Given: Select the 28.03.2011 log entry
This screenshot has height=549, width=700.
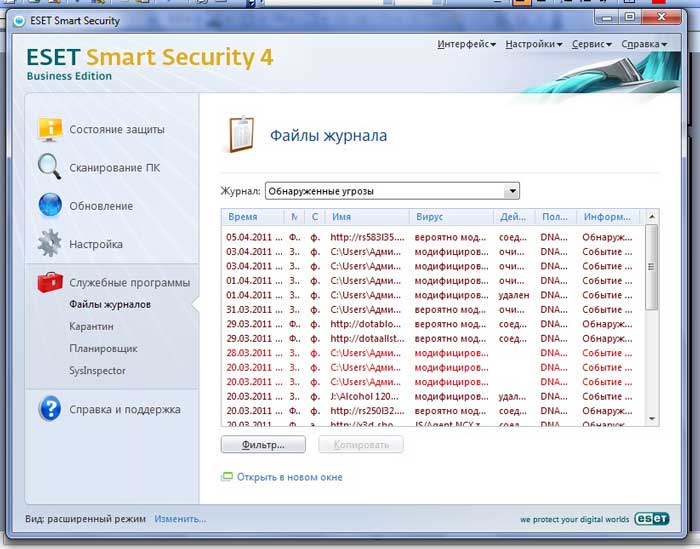Looking at the screenshot, I should click(433, 353).
